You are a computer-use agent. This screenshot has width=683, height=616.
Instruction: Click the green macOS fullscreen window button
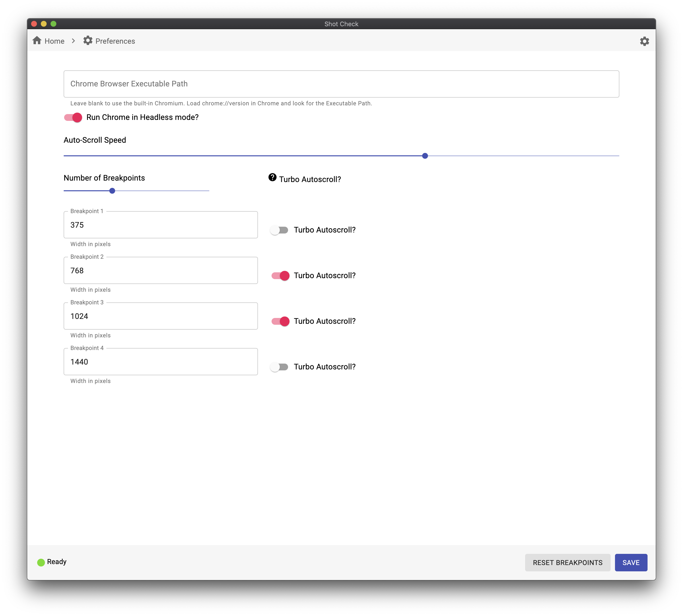pos(53,24)
